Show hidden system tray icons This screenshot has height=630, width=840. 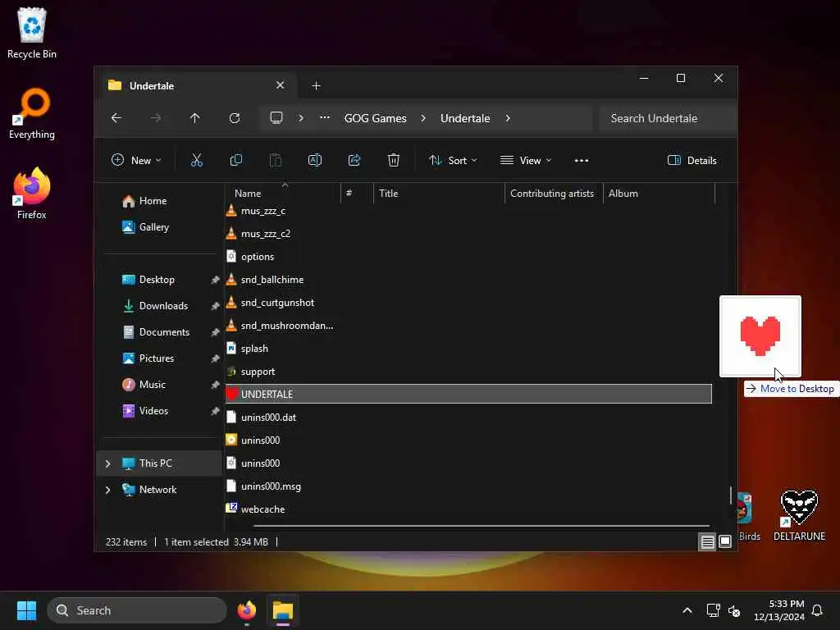coord(687,610)
